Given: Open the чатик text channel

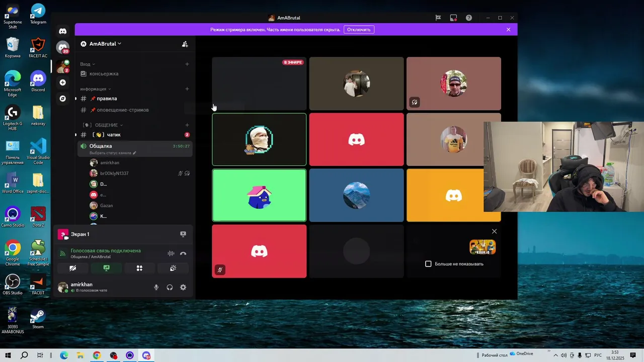Looking at the screenshot, I should (135, 135).
